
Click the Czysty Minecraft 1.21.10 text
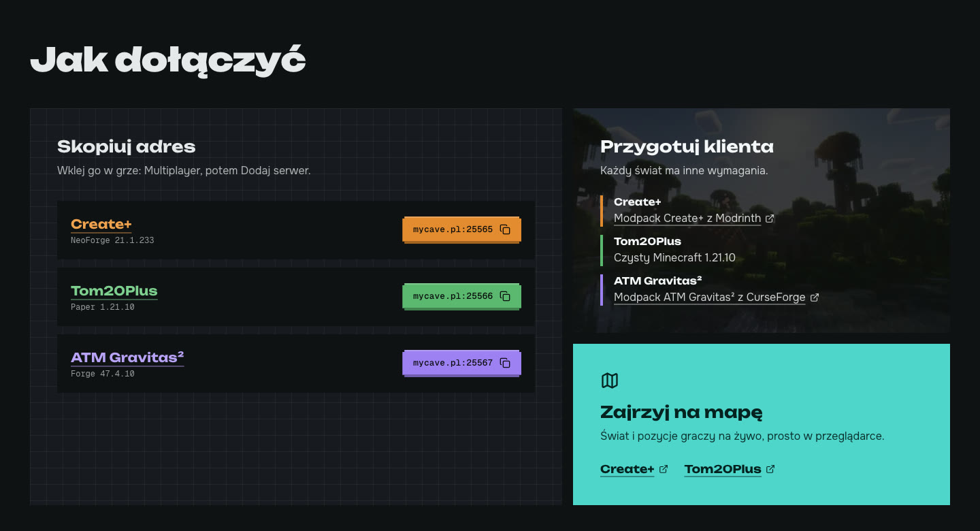tap(674, 257)
